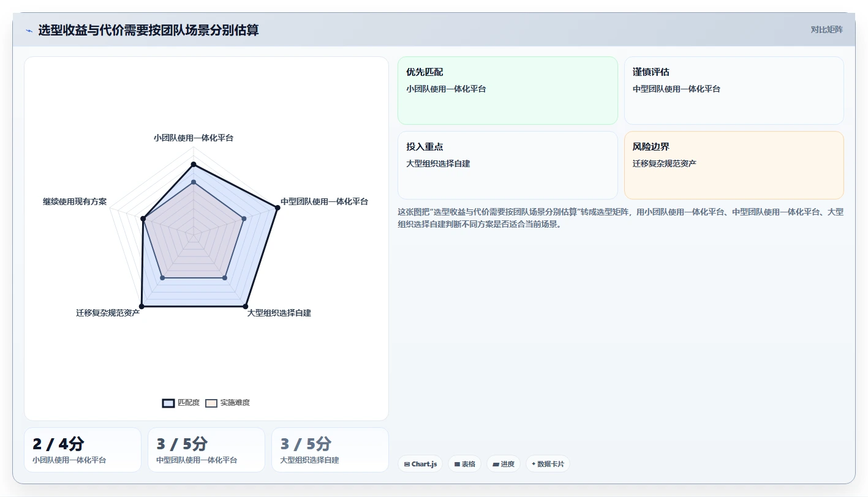Image resolution: width=868 pixels, height=497 pixels.
Task: Select the 表格 tag chip
Action: pos(465,464)
